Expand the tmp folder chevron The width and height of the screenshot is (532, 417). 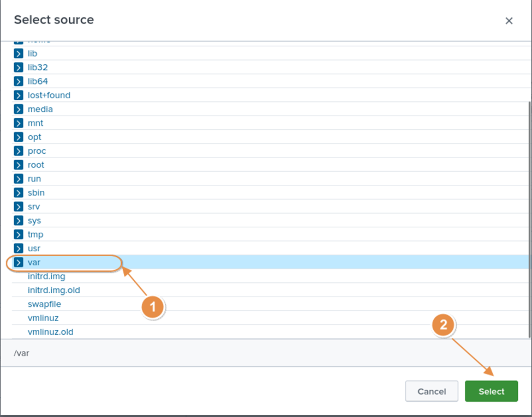pos(19,234)
